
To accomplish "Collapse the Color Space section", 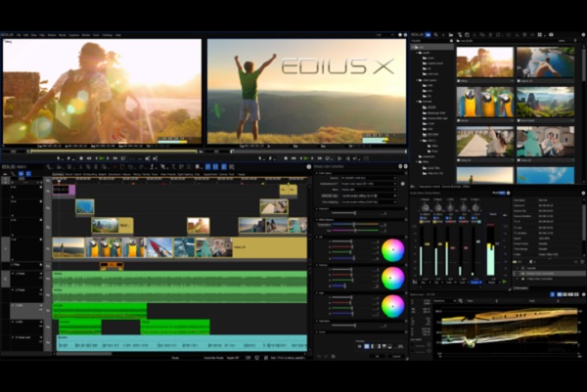I will pyautogui.click(x=316, y=173).
